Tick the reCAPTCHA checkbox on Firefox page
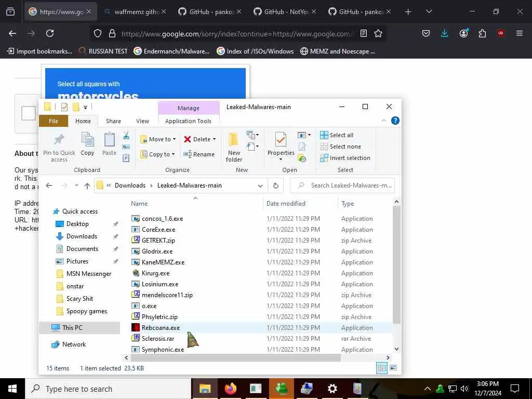 click(x=29, y=113)
